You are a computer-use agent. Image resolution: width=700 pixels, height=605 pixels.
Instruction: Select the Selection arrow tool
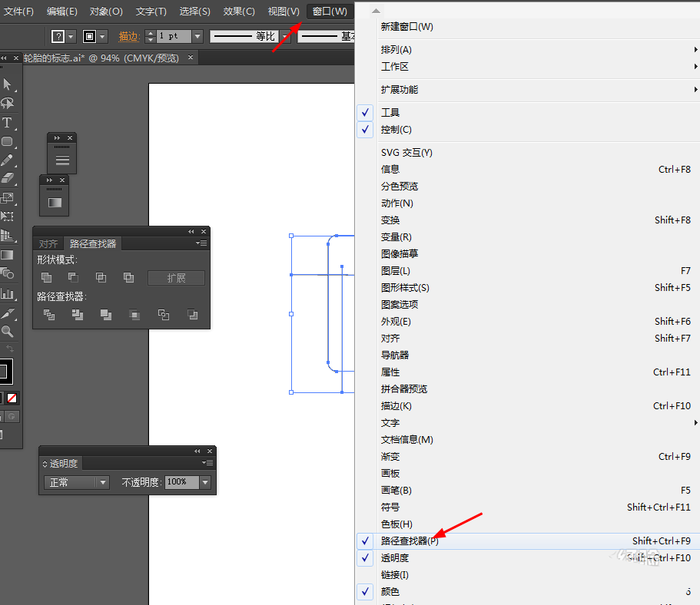[x=7, y=84]
